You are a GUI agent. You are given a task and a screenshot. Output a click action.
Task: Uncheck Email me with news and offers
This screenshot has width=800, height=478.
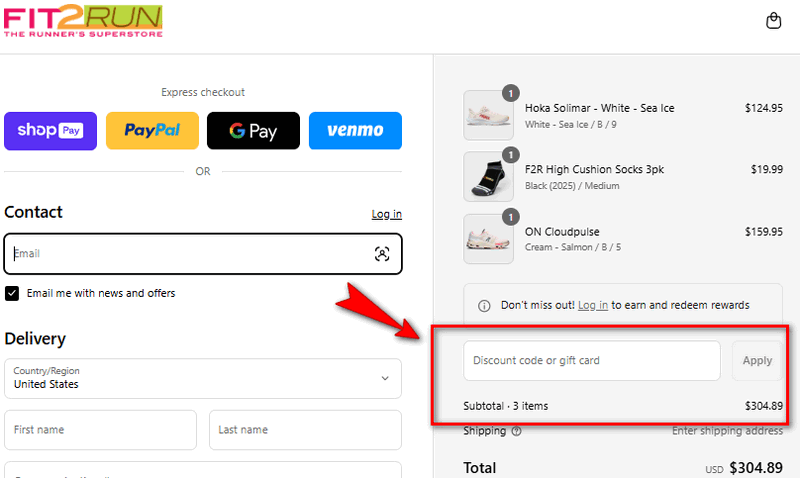(x=12, y=293)
